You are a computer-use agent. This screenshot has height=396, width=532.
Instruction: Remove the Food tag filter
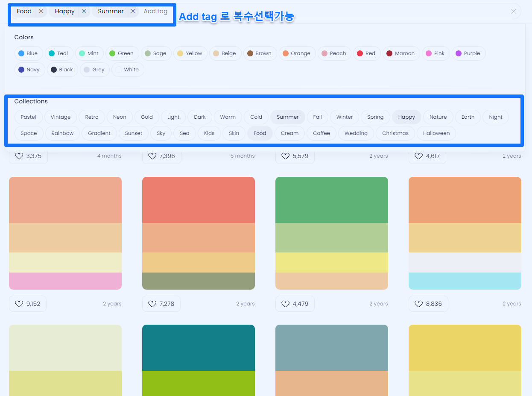point(41,11)
